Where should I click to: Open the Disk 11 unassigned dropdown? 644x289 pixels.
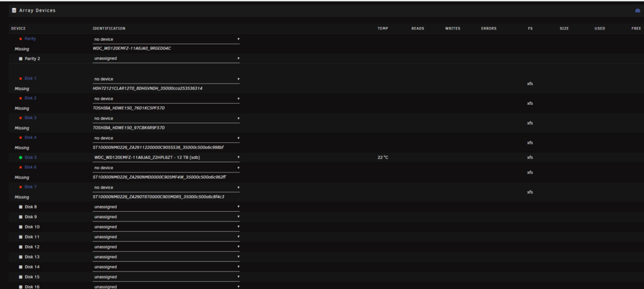click(166, 237)
